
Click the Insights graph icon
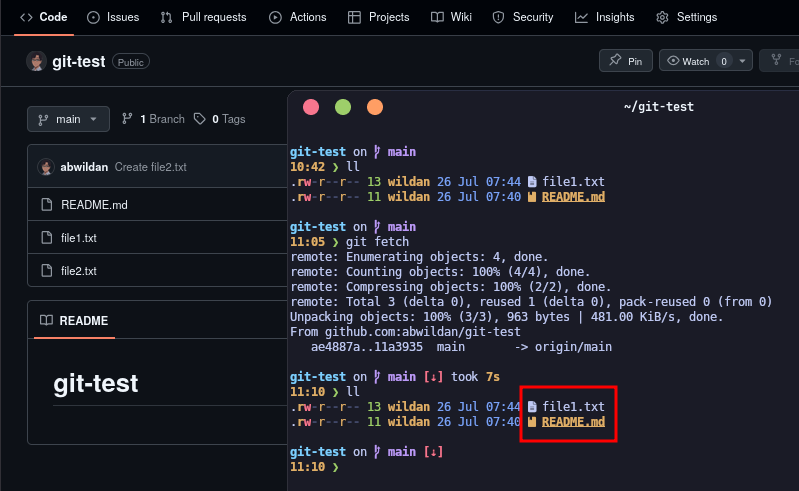[581, 18]
